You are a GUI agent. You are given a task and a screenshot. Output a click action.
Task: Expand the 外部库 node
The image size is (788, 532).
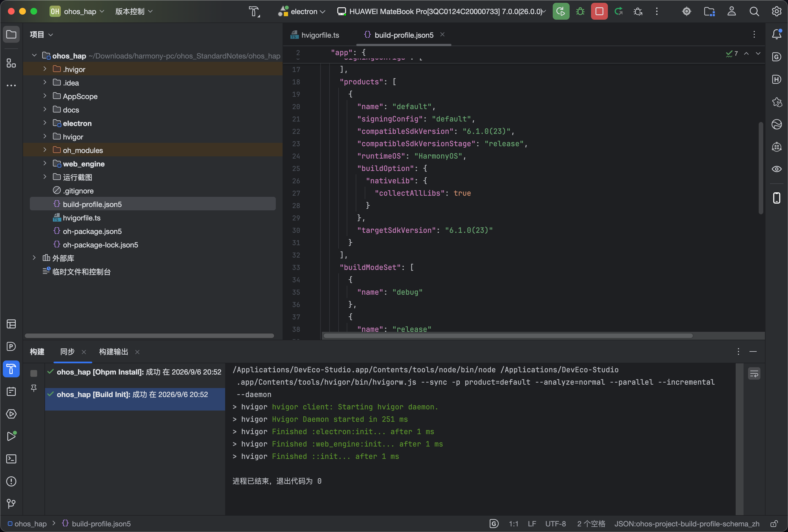34,258
